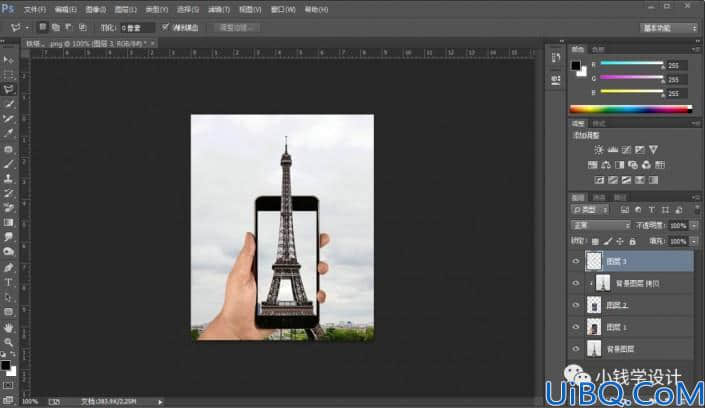The width and height of the screenshot is (705, 408).
Task: Add an Invert adjustment layer
Action: tap(599, 180)
